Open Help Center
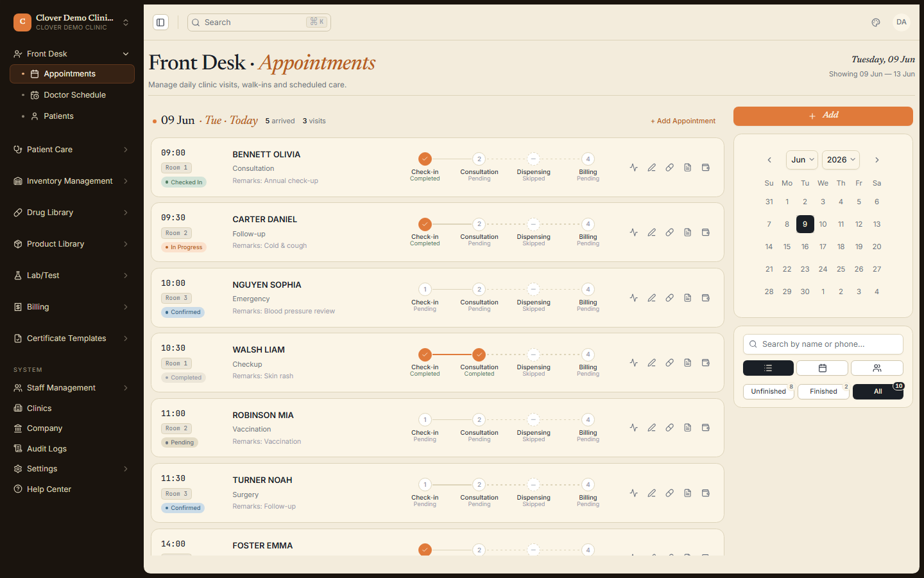The image size is (924, 578). 72,489
